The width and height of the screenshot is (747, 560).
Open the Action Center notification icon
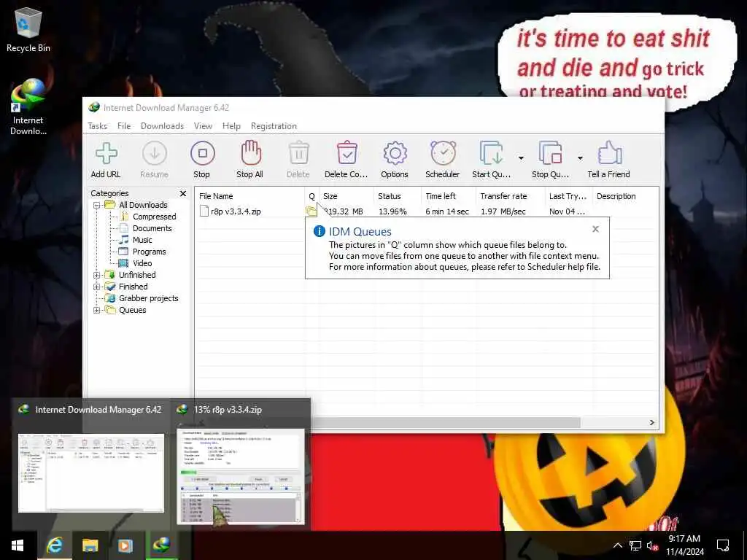click(723, 545)
